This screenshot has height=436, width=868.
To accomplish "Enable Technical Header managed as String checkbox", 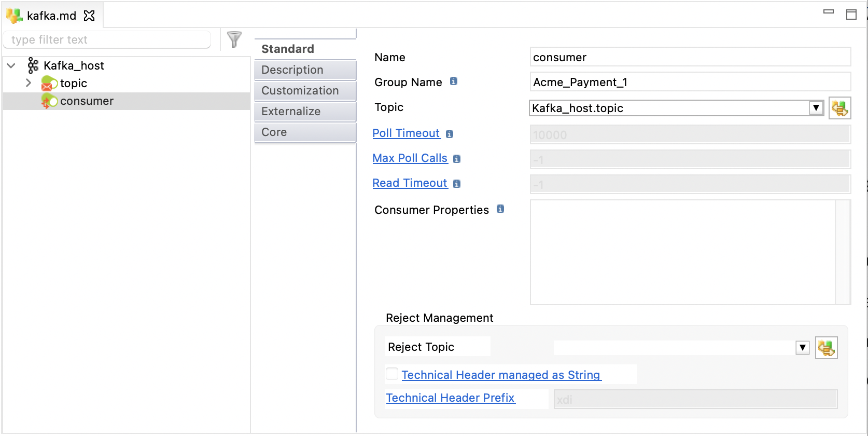I will pos(392,374).
